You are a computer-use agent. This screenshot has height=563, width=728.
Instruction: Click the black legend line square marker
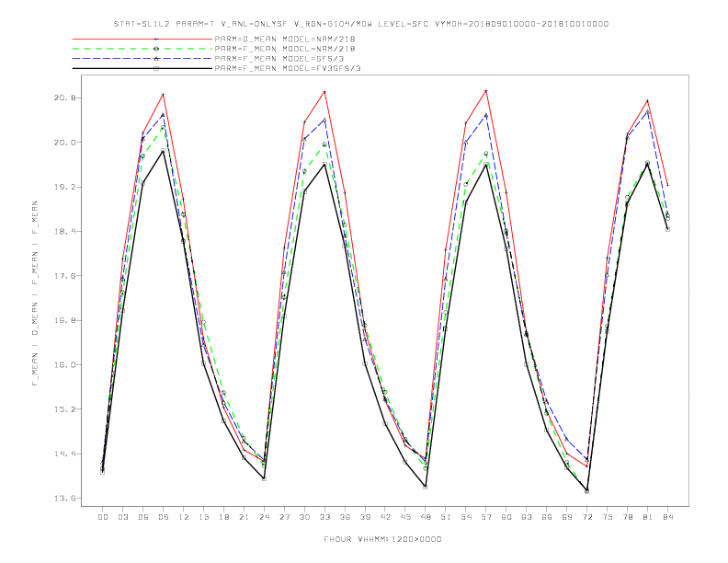[x=156, y=69]
